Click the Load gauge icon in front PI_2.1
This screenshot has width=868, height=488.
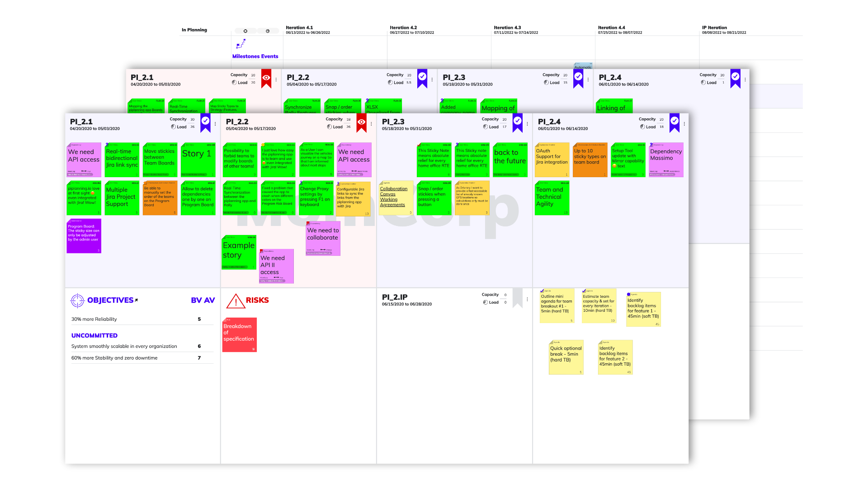pyautogui.click(x=173, y=127)
